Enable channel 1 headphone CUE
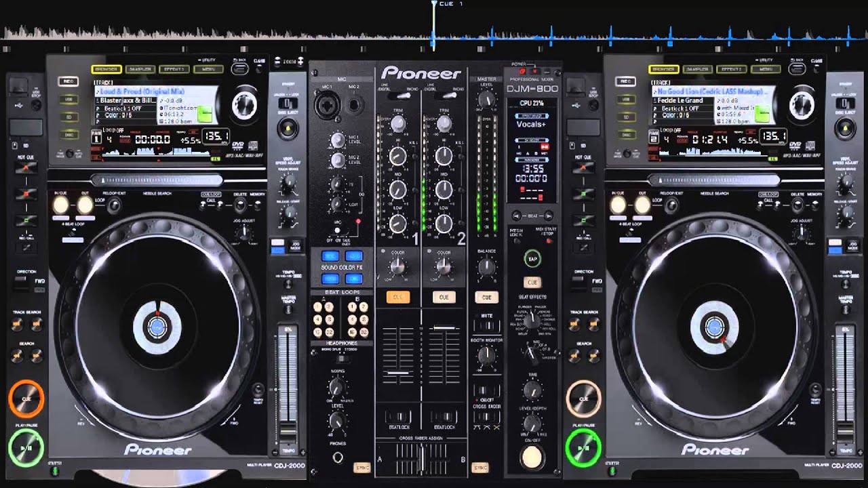This screenshot has width=868, height=488. click(x=398, y=297)
